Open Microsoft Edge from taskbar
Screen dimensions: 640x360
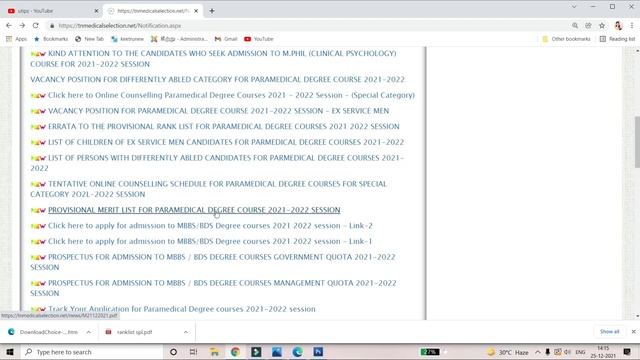pos(297,352)
